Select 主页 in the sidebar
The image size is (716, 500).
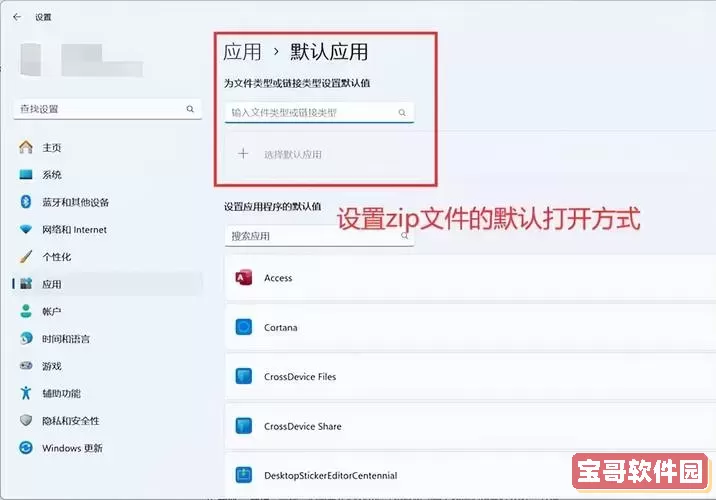107,147
